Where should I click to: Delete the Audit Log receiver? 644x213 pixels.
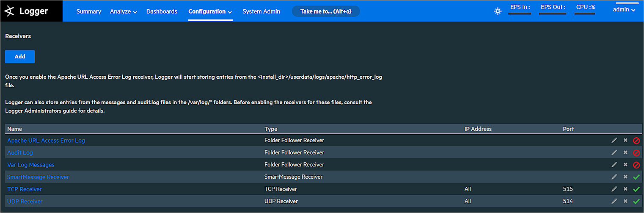point(625,152)
